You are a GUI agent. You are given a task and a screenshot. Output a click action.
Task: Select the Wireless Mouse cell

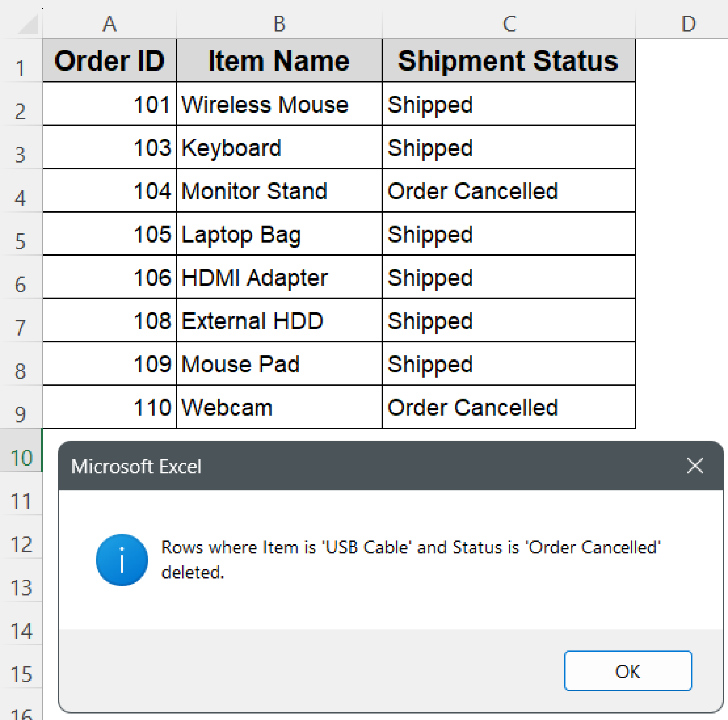[279, 104]
